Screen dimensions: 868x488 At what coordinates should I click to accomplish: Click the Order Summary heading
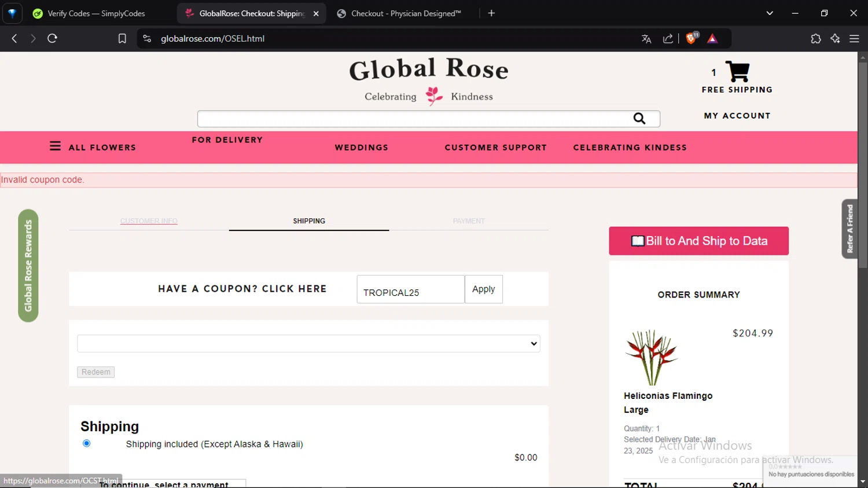point(699,295)
